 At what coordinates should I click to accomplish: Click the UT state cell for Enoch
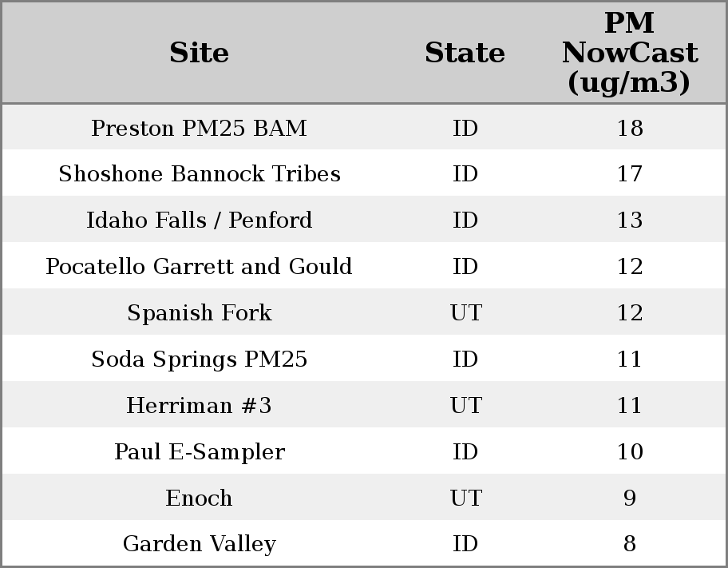tap(465, 498)
